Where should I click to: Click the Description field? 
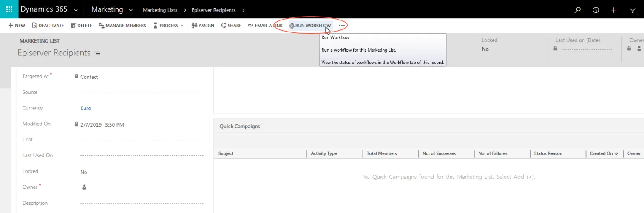coord(142,203)
